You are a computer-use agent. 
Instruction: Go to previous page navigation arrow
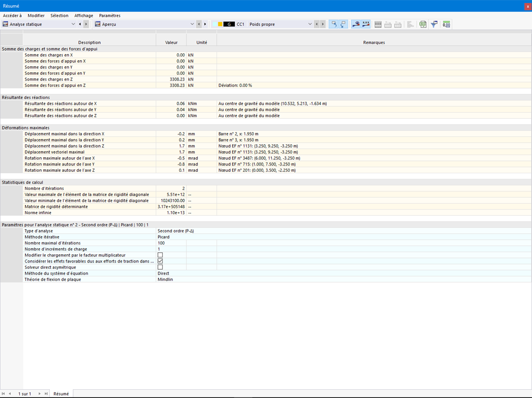(10, 394)
